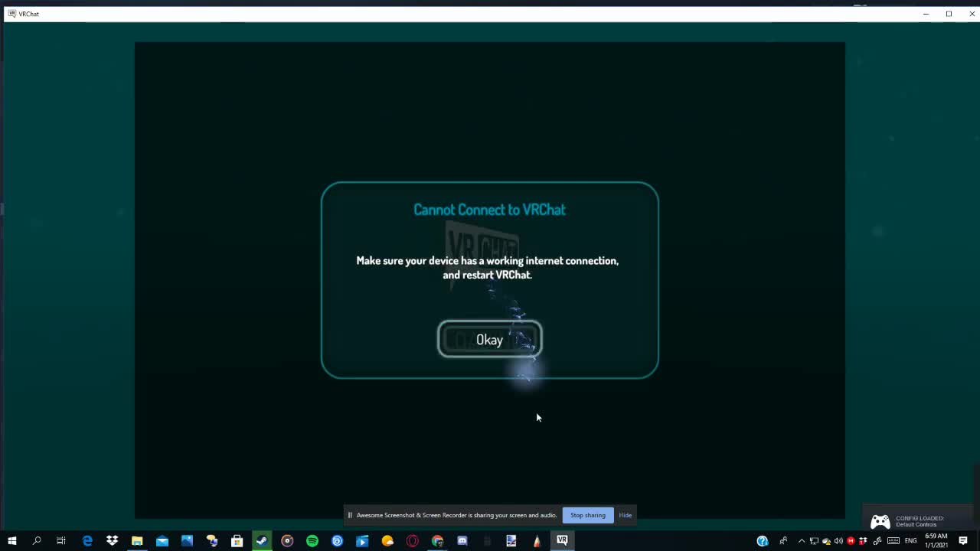Open Dropbox from the taskbar

tap(112, 541)
